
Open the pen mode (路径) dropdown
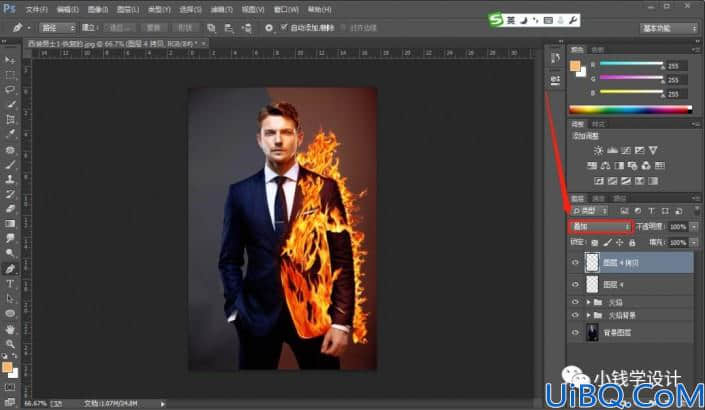pyautogui.click(x=58, y=28)
